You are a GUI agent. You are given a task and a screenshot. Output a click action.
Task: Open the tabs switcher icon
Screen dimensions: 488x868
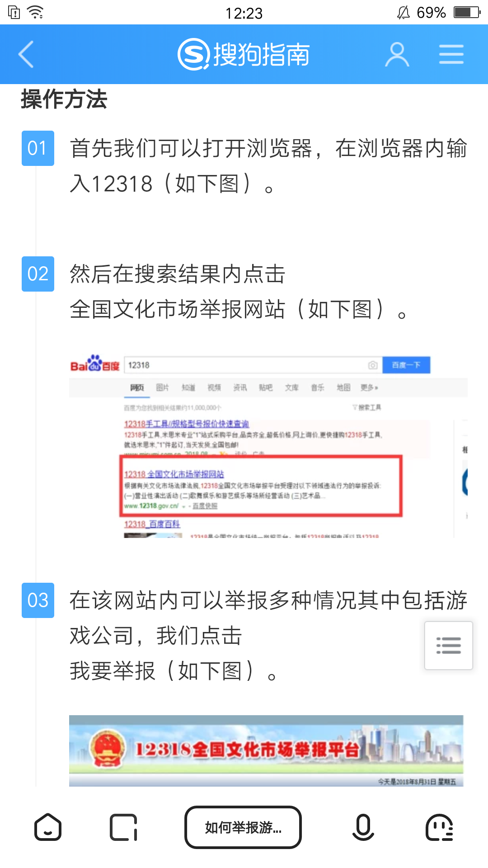point(123,827)
